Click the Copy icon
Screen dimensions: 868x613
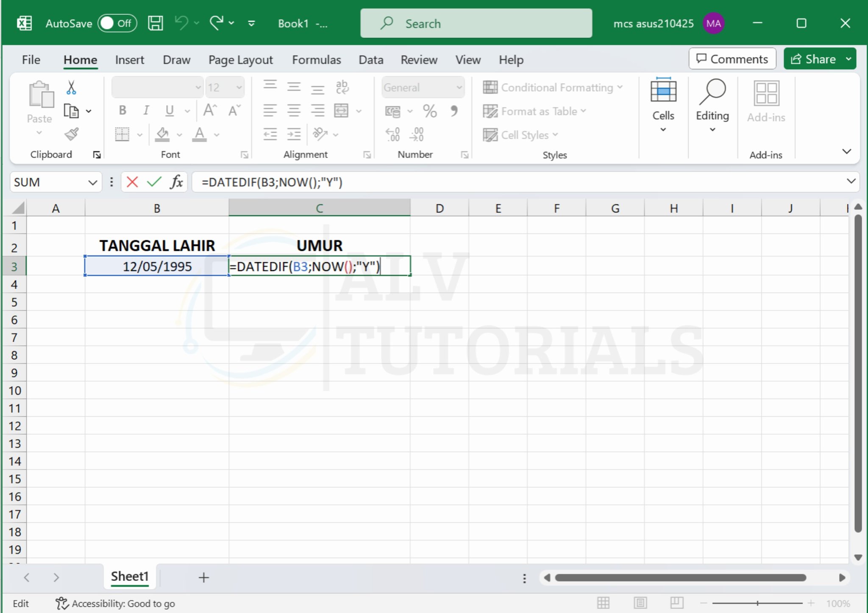click(71, 111)
